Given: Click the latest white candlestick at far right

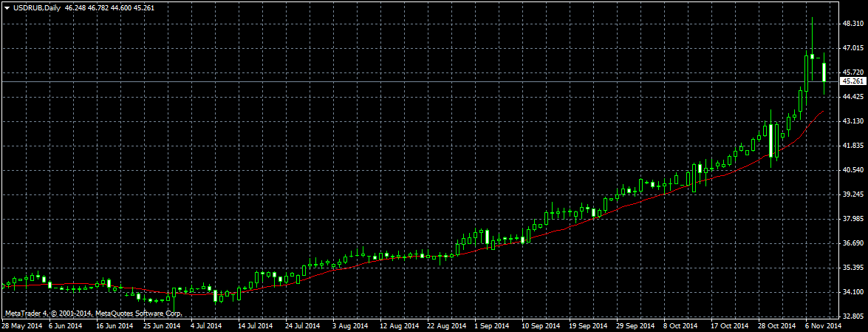Looking at the screenshot, I should click(x=824, y=72).
